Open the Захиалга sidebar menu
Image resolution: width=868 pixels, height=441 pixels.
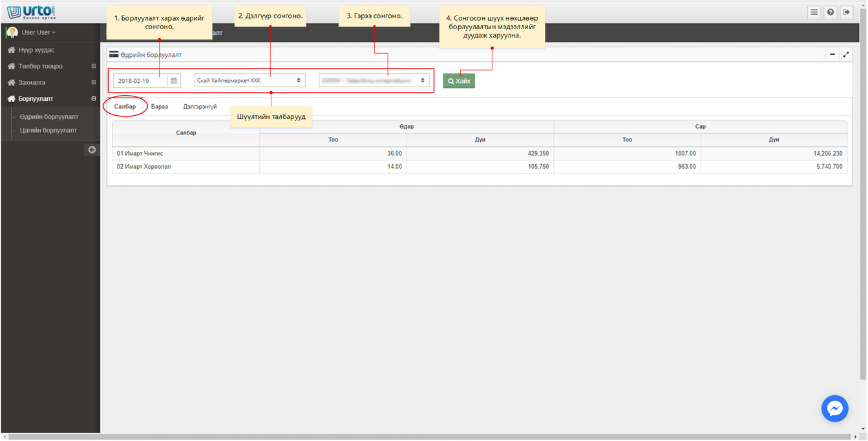tap(32, 83)
